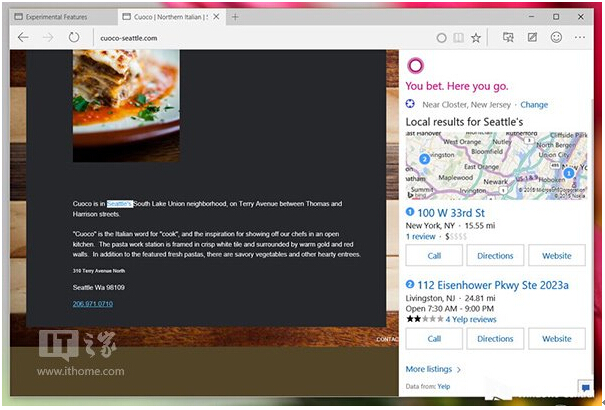
Task: Get Directions to 112 Eisenhower Pkwy
Action: (495, 339)
